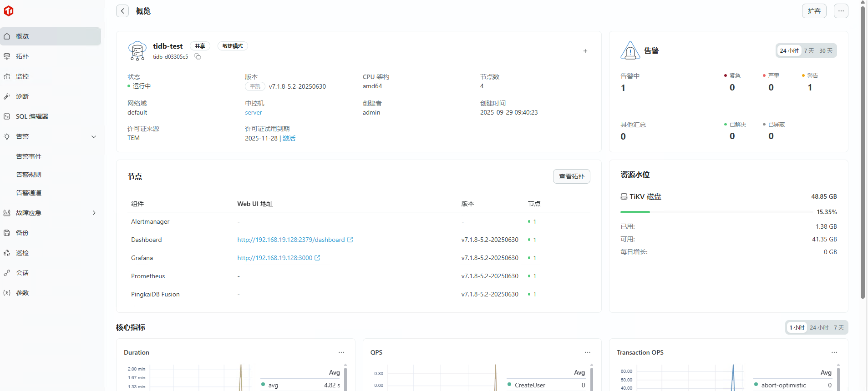
Task: Open the Grafana external link icon
Action: (318, 258)
